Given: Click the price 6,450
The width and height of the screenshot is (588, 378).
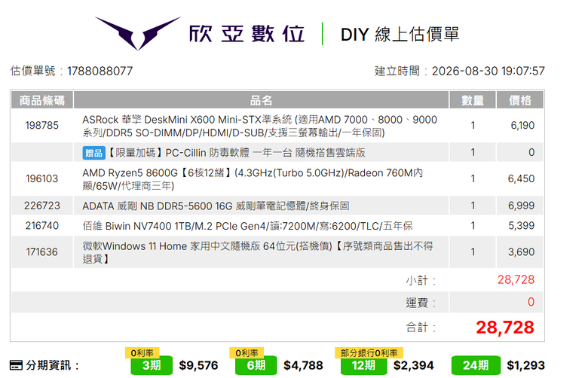Looking at the screenshot, I should pos(521,178).
